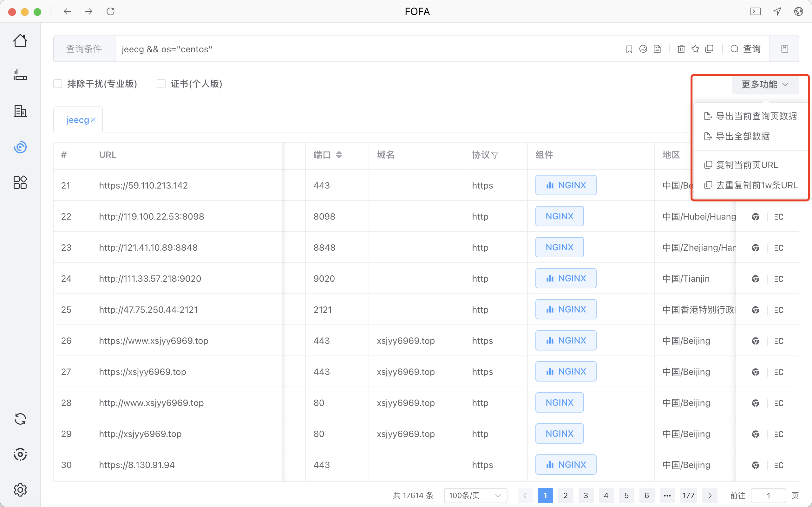Screen dimensions: 812x507
Task: Open the settings gear in sidebar
Action: 20,490
